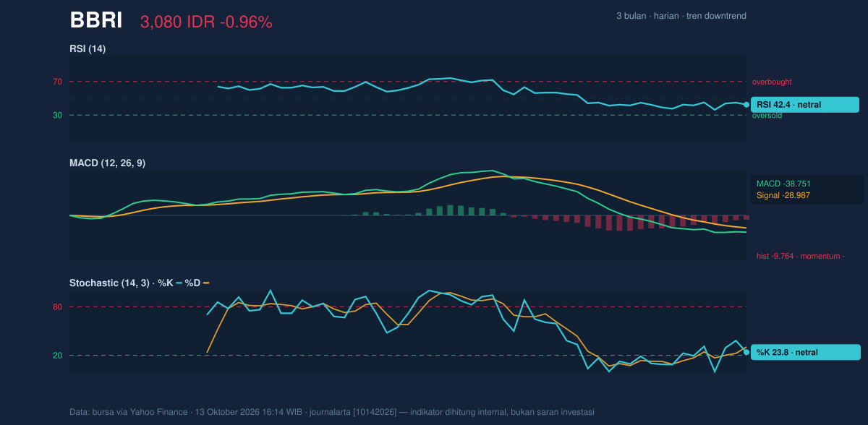Click the Stochastic 80 axis label
The height and width of the screenshot is (425, 868).
click(x=58, y=307)
